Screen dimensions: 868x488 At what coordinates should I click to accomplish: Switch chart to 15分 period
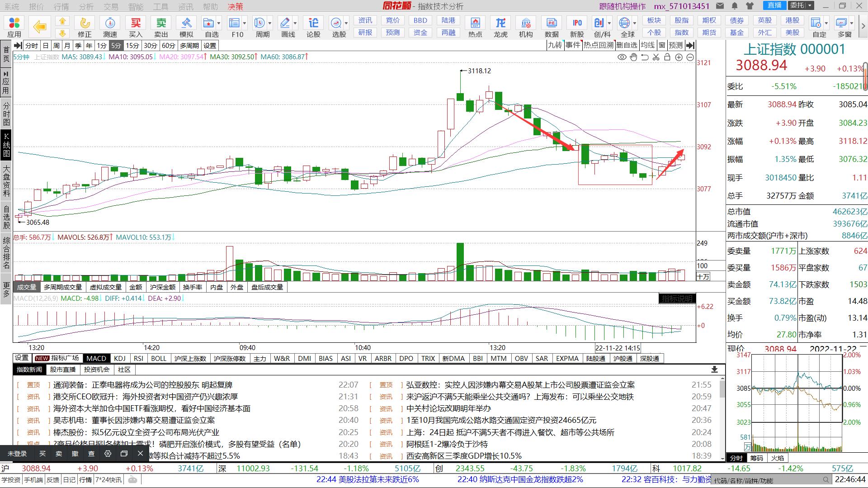coord(132,46)
